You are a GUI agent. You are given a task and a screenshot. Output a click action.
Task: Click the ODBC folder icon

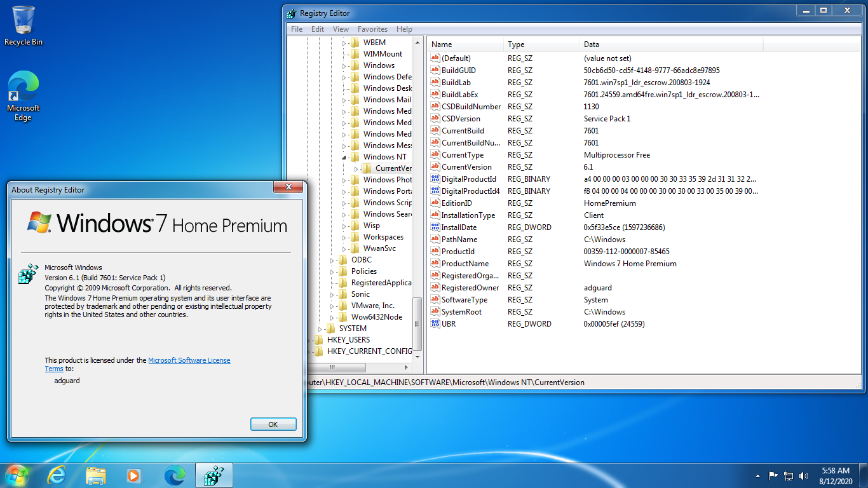point(344,260)
